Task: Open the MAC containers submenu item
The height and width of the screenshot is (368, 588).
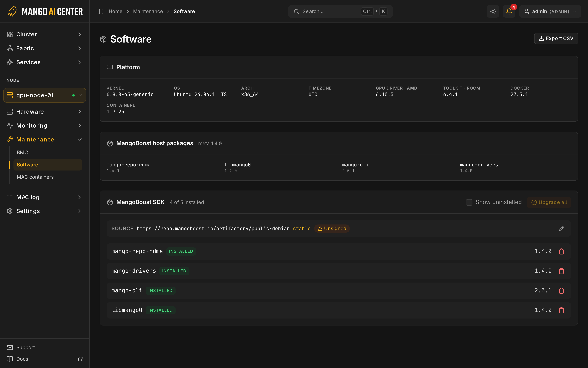Action: point(48,177)
